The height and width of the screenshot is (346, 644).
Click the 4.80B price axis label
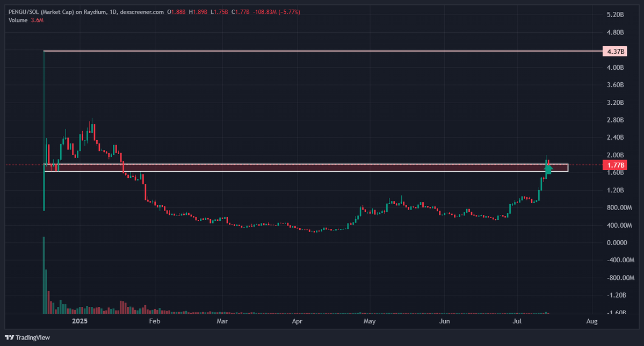[x=615, y=32]
